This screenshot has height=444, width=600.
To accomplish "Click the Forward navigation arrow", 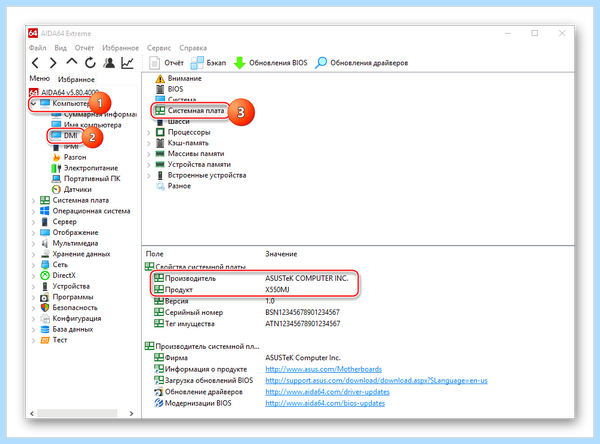I will tap(53, 63).
